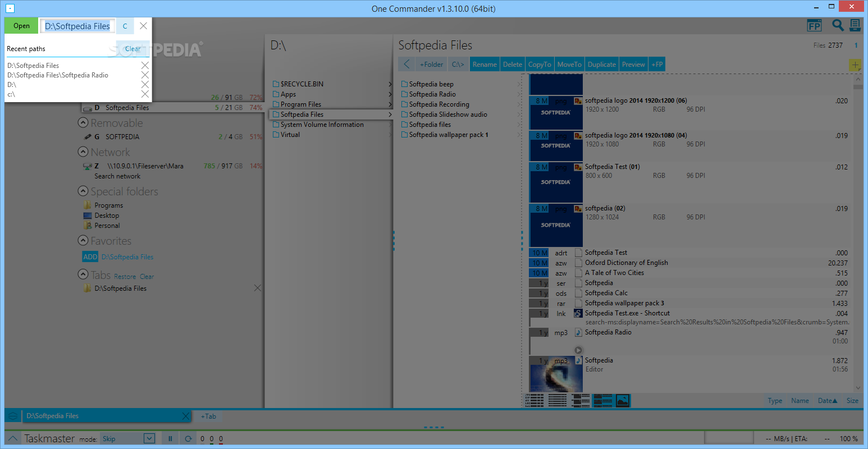This screenshot has height=449, width=868.
Task: Click the green Open button
Action: (21, 26)
